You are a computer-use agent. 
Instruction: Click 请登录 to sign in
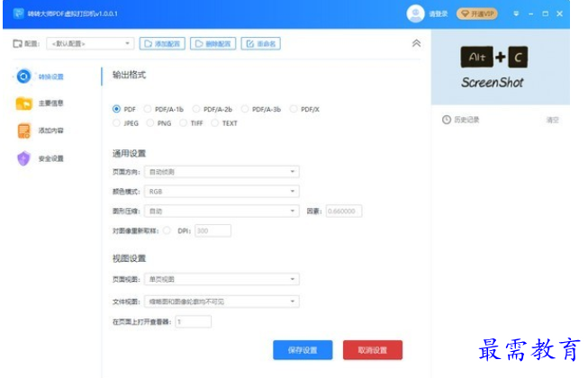(x=439, y=14)
